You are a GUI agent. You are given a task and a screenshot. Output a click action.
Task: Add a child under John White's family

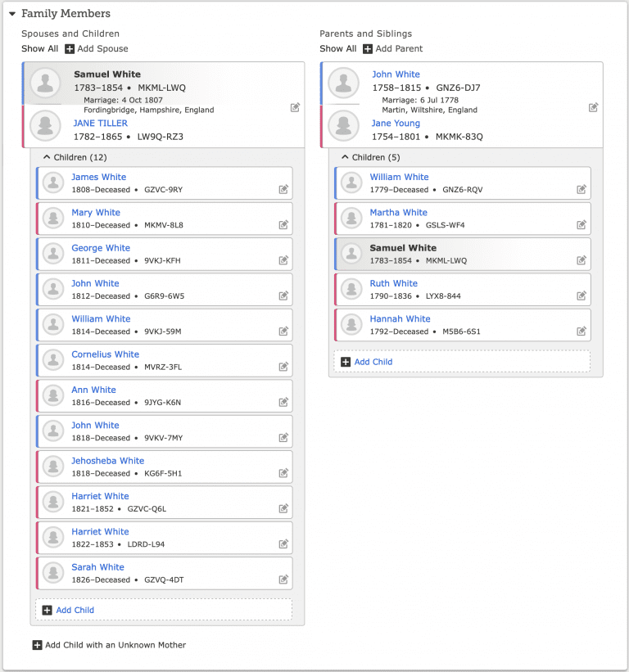462,362
